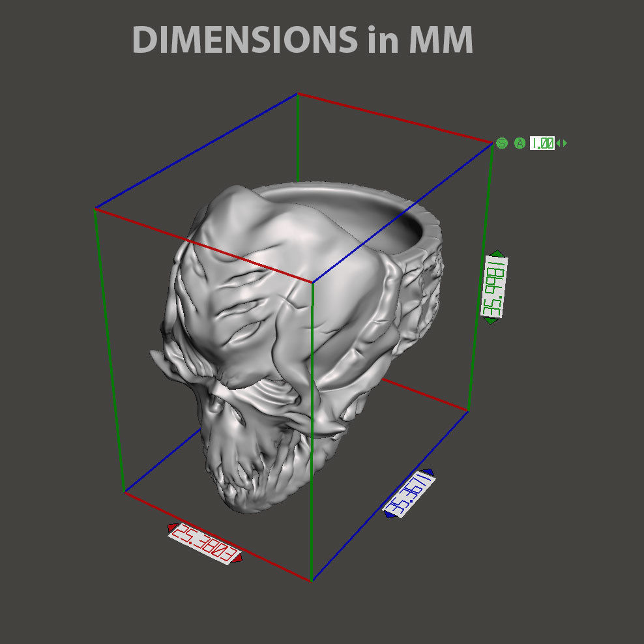Click the red arrow at the label's upper-left end
This screenshot has width=644, height=644.
[172, 527]
